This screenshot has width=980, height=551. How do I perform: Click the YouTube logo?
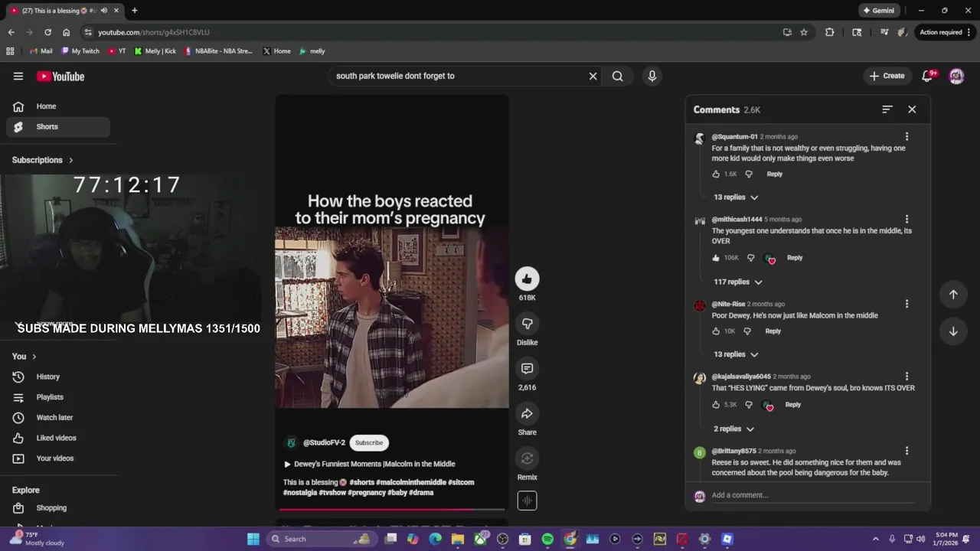(x=60, y=76)
